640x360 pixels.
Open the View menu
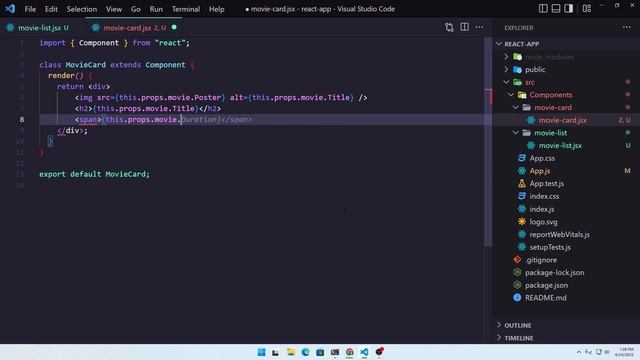113,9
